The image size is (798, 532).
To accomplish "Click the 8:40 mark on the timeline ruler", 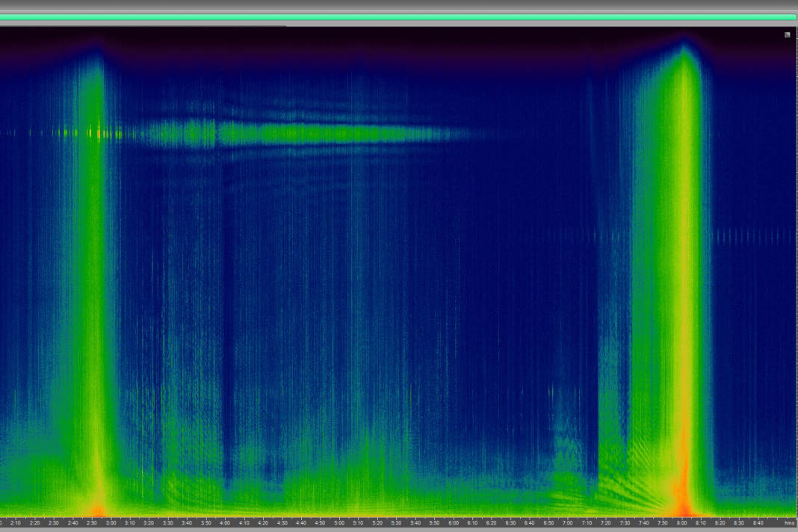I will pos(758,522).
